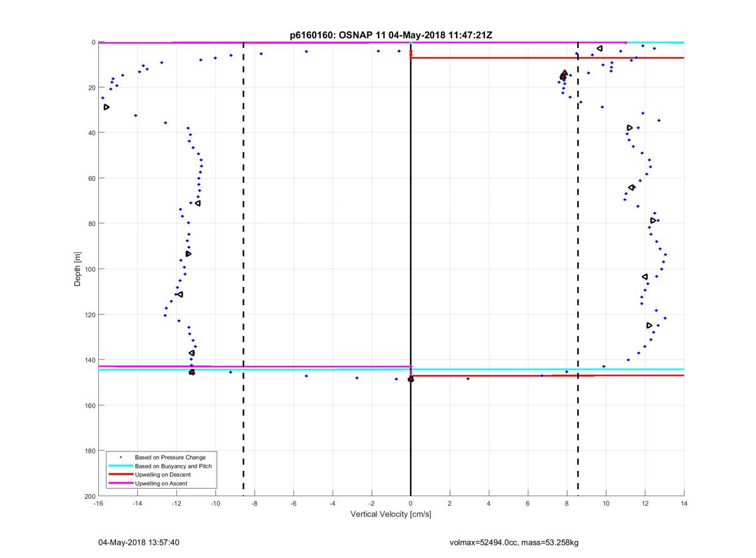Click velocity axis tick label '6'
The height and width of the screenshot is (558, 756).
tap(528, 503)
